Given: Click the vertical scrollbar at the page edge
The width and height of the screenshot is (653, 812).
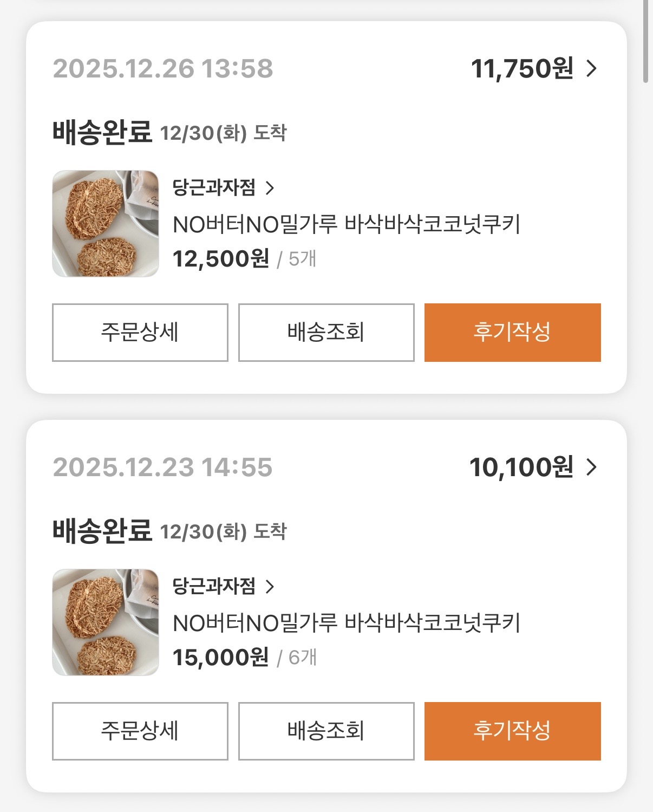Looking at the screenshot, I should click(645, 41).
